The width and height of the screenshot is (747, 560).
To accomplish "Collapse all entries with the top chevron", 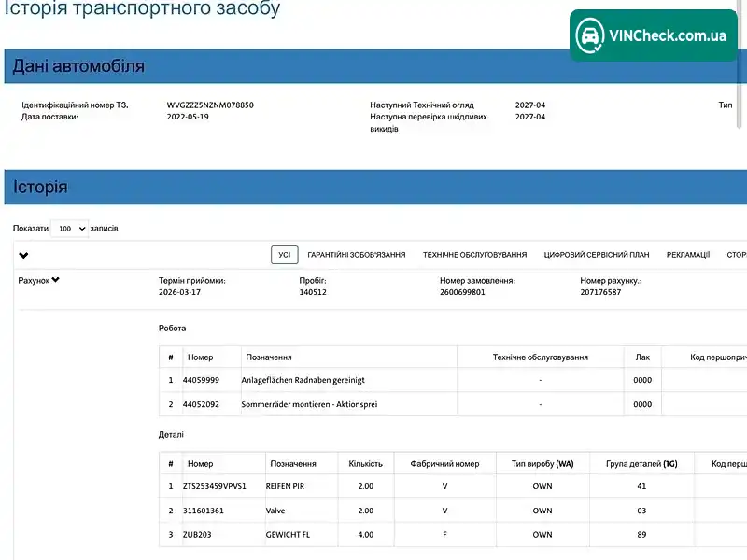I will [23, 255].
